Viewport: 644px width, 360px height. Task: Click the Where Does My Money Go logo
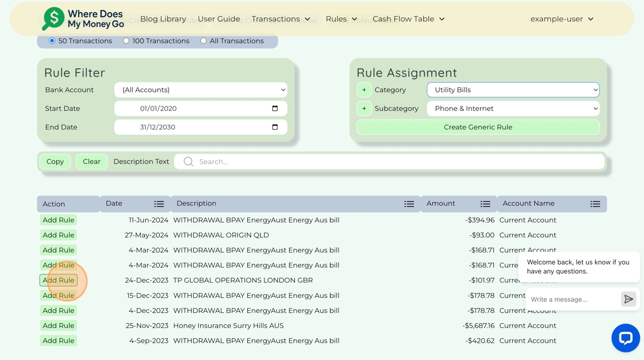[x=83, y=19]
